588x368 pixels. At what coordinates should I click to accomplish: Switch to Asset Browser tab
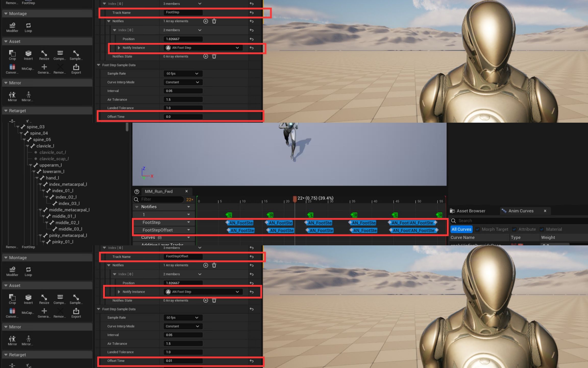[471, 210]
